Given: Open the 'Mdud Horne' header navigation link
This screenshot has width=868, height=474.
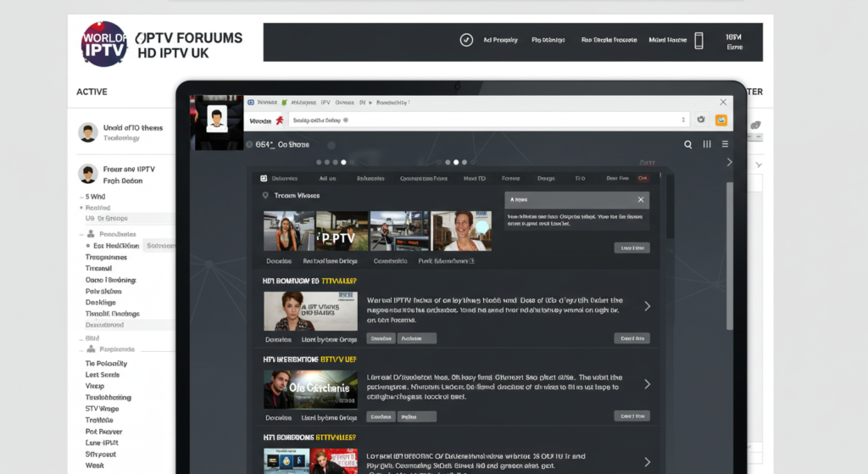Looking at the screenshot, I should 668,40.
